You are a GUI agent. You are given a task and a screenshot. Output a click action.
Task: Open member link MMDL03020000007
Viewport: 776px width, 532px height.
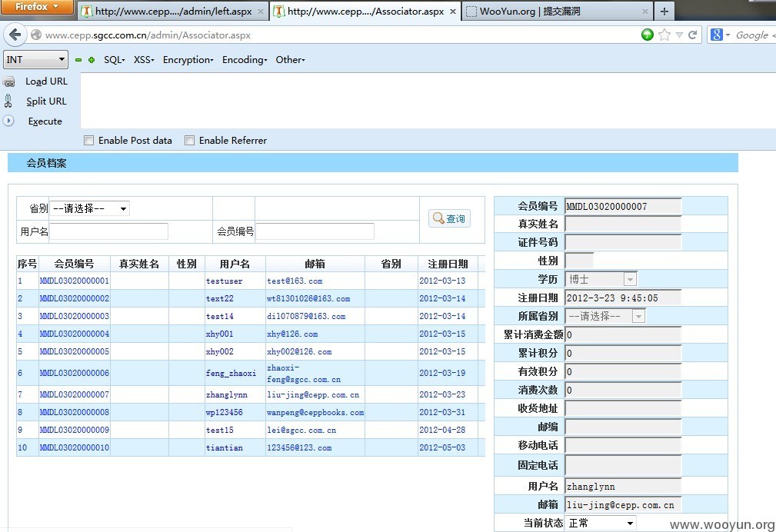(75, 394)
